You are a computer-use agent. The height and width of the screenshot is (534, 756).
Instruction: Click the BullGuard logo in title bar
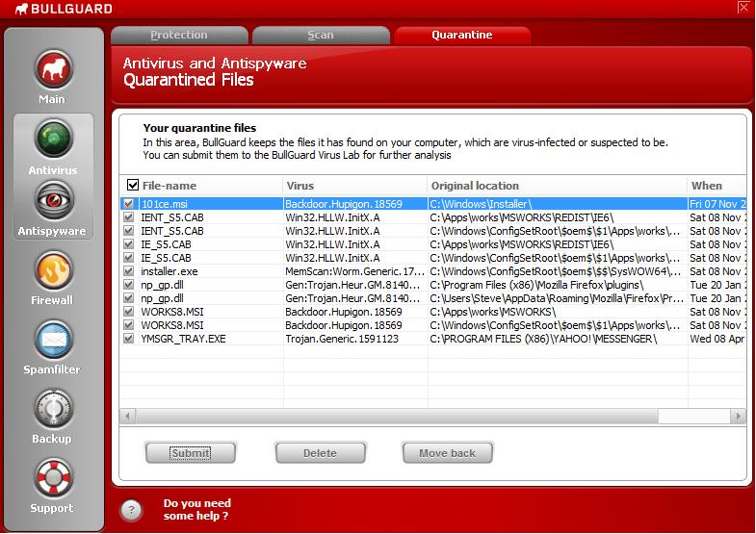tap(64, 9)
